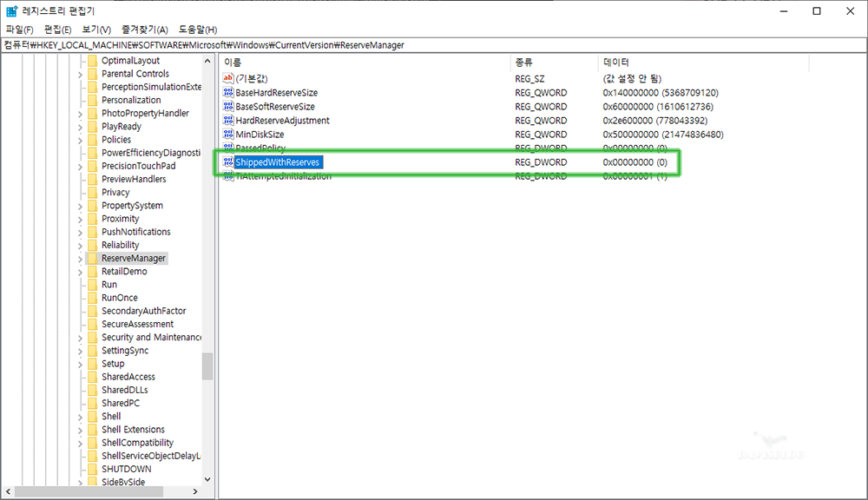Select the SharedDLLs key
This screenshot has height=500, width=868.
pos(124,390)
